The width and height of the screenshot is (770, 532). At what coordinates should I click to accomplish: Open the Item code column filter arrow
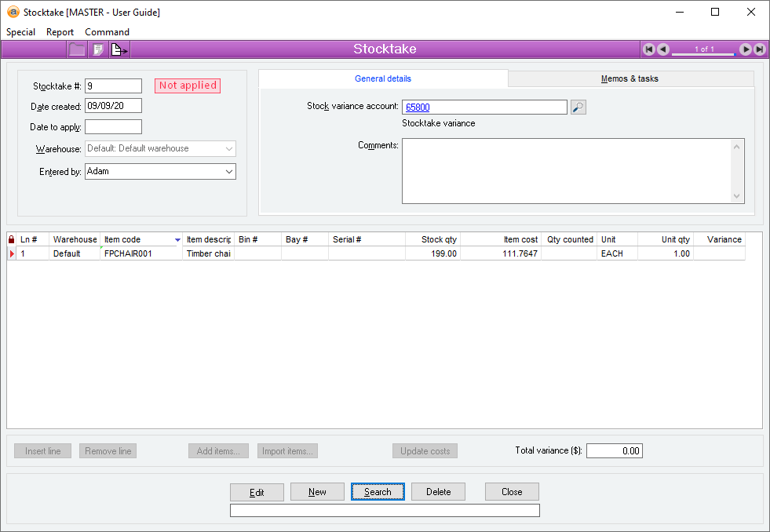(177, 240)
